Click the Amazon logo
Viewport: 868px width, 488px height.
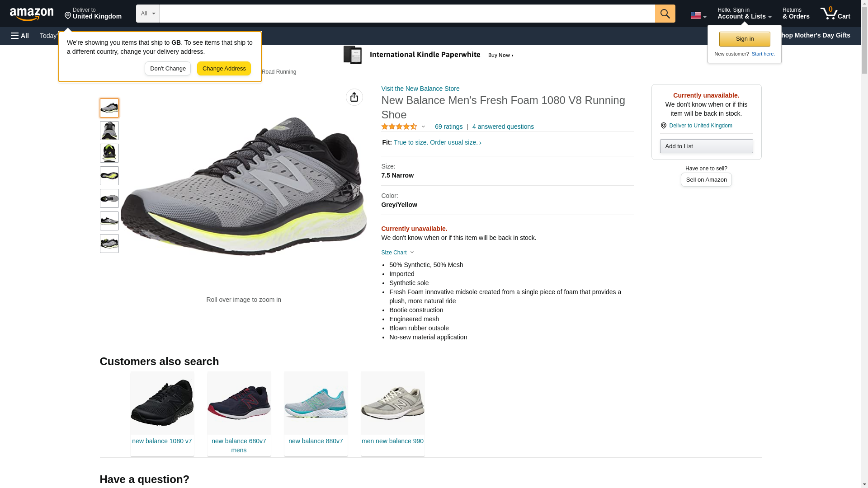tap(32, 14)
